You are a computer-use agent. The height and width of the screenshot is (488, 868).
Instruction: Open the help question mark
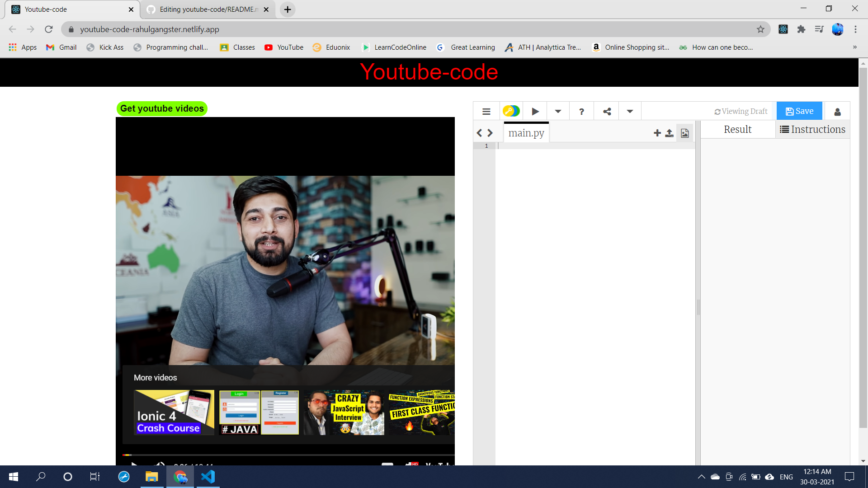click(582, 111)
